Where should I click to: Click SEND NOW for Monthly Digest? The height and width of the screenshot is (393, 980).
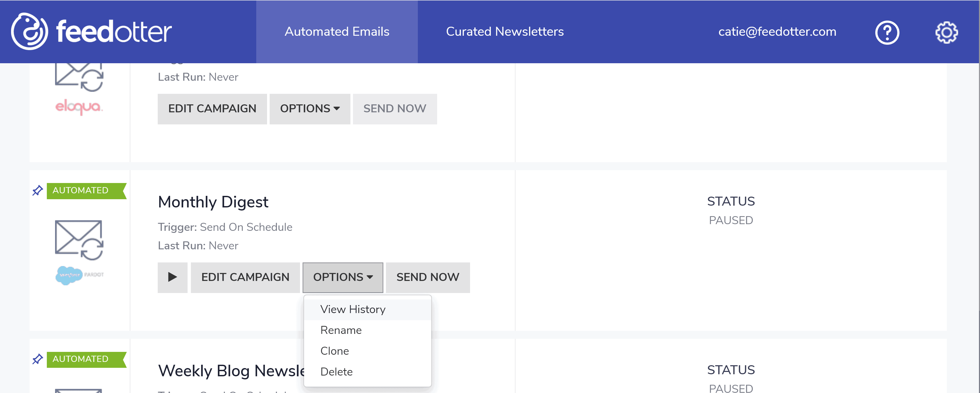(x=428, y=277)
